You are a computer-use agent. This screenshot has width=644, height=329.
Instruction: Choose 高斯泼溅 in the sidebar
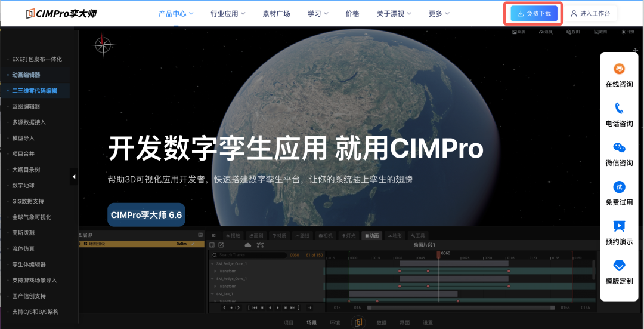pos(23,233)
